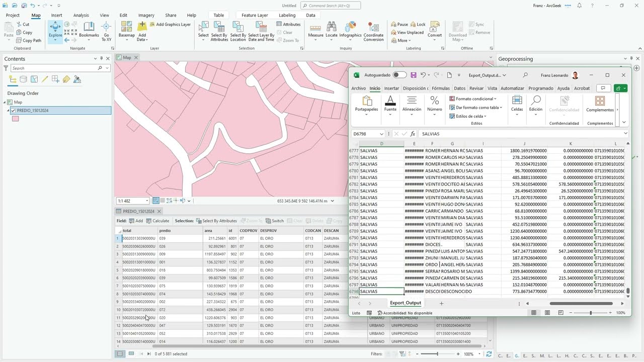The width and height of the screenshot is (644, 362).
Task: Click the Select tool in Selection group
Action: (203, 30)
